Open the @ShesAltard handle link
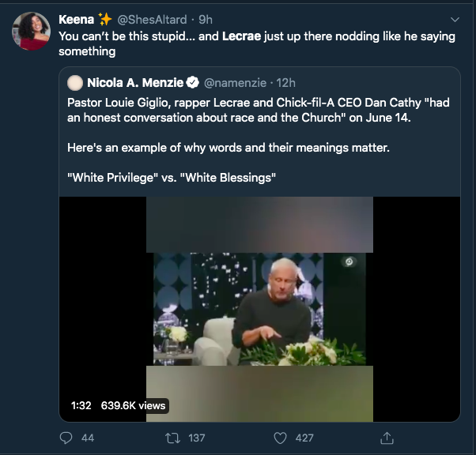Image resolution: width=476 pixels, height=455 pixels. coord(151,19)
